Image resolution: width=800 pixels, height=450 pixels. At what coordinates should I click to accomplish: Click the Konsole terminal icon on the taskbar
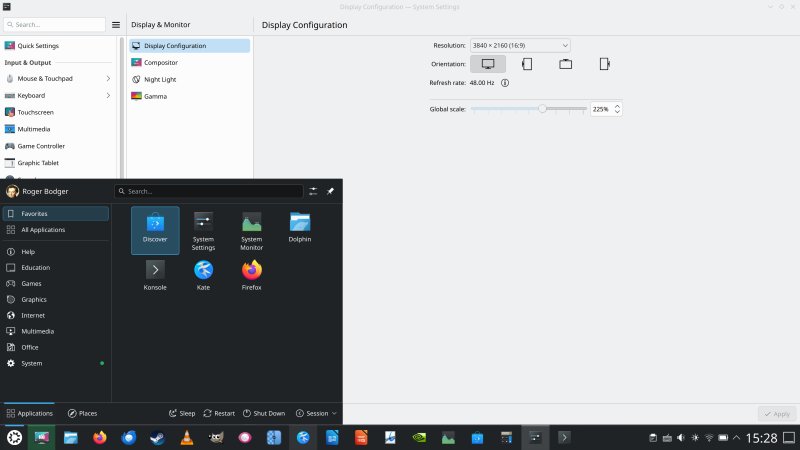(564, 437)
